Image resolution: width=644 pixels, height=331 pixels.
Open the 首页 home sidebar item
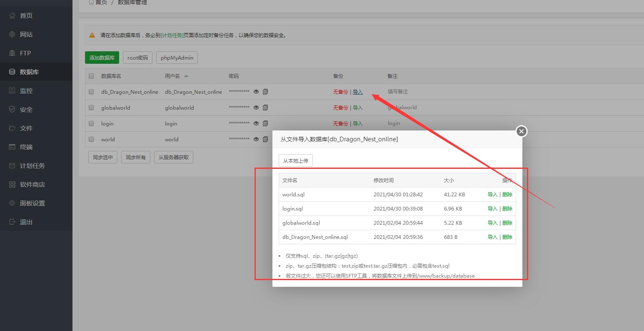(36, 15)
